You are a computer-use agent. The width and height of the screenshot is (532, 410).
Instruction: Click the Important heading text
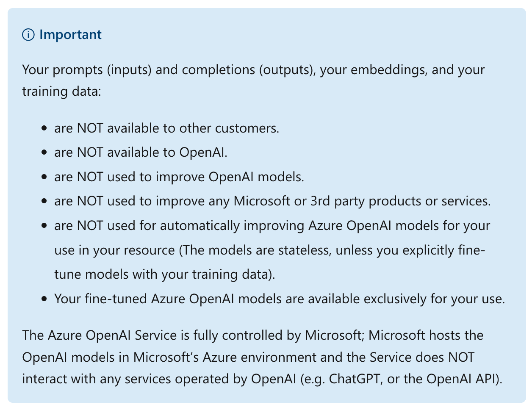(70, 35)
